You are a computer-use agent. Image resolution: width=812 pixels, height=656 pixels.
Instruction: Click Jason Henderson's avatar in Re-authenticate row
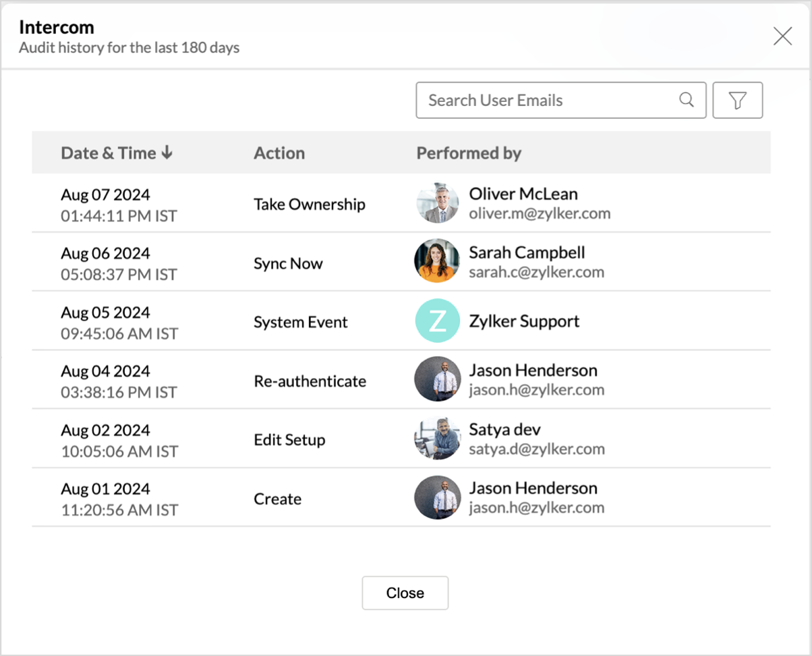[x=437, y=380]
